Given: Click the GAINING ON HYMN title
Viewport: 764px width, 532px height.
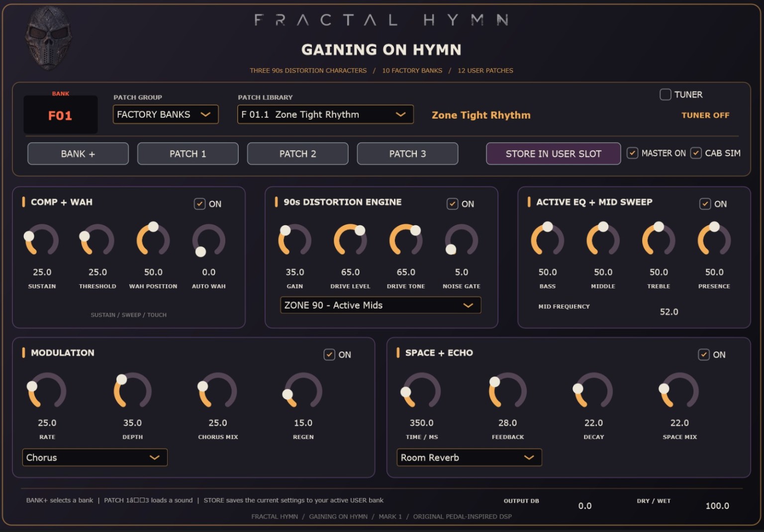Looking at the screenshot, I should [382, 50].
